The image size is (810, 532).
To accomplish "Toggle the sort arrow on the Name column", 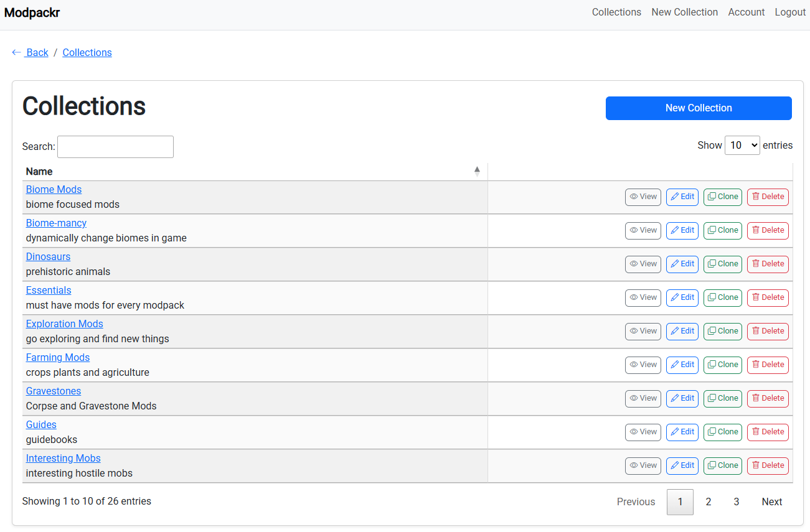I will coord(477,170).
